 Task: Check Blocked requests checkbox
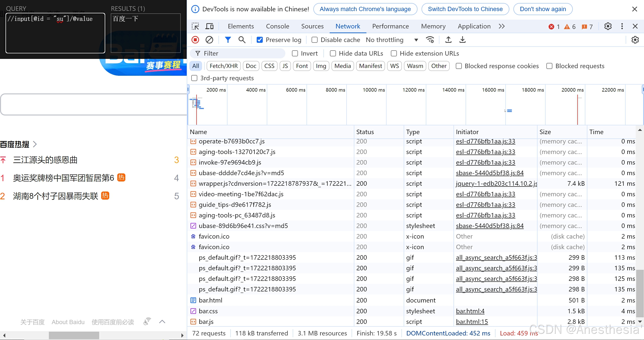click(x=549, y=66)
